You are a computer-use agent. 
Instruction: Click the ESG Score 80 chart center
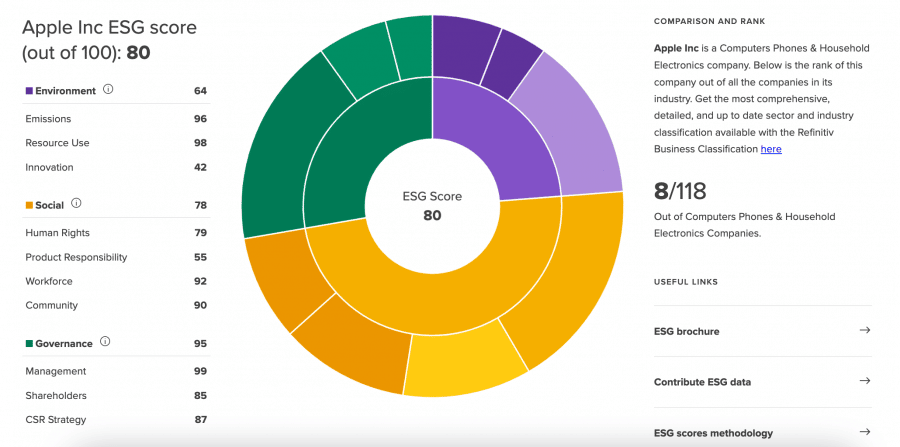tap(432, 206)
